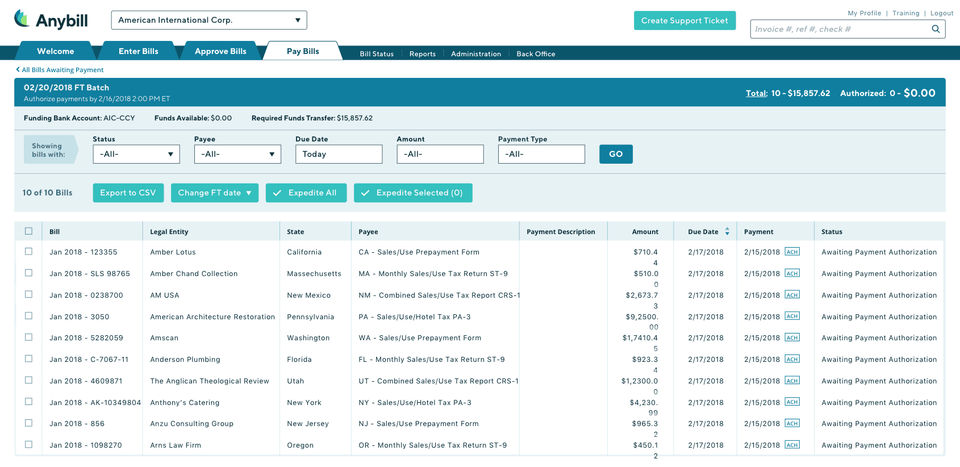
Task: Check the Jan 2018 - 4609871 bill
Action: pyautogui.click(x=28, y=380)
